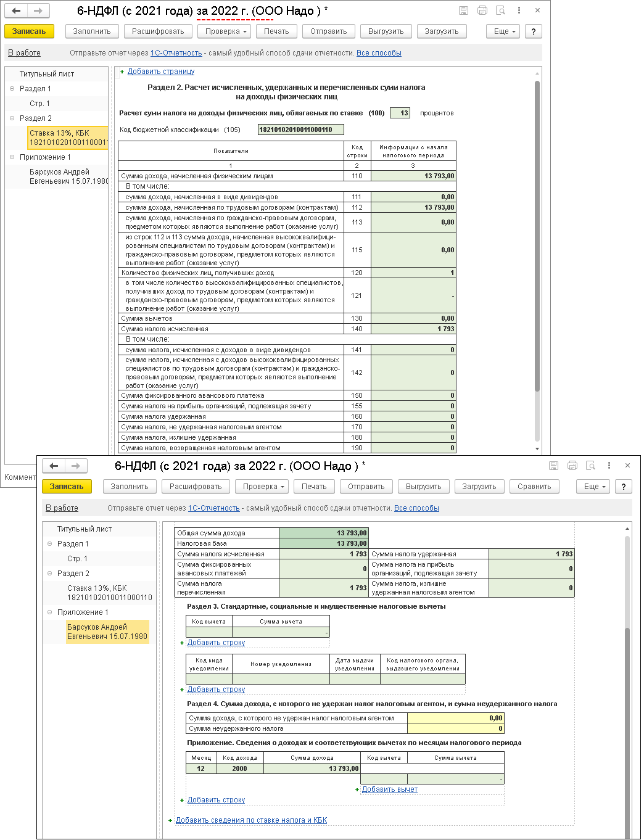
Task: Collapse Приложение 1 in lower window tree
Action: tap(50, 612)
